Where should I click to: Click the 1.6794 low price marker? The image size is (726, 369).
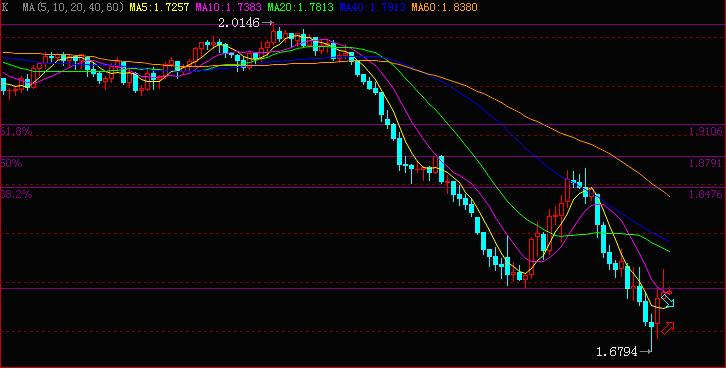coord(617,352)
